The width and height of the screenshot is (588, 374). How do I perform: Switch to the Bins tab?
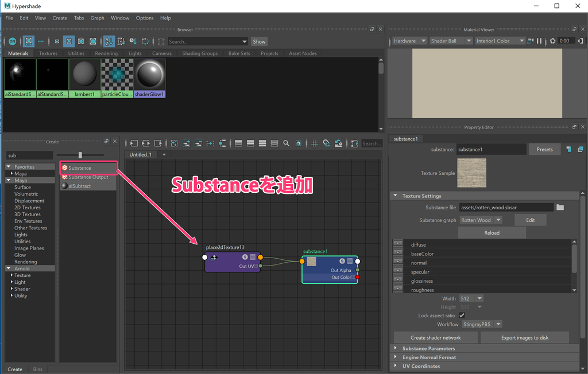pos(37,369)
